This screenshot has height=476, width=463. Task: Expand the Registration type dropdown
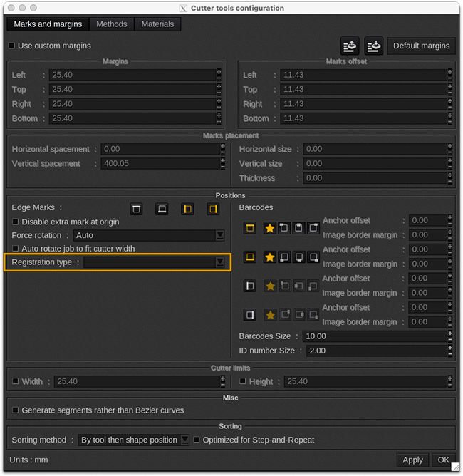[155, 262]
